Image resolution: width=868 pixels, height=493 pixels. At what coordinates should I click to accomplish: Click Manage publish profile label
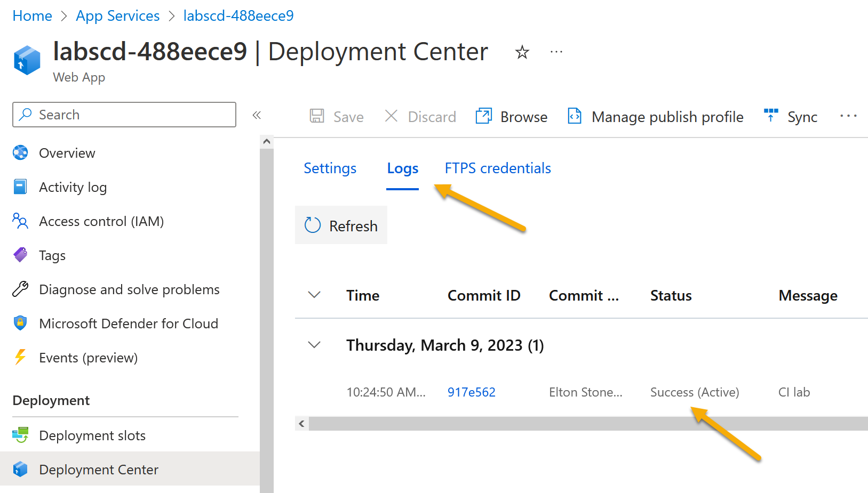pyautogui.click(x=667, y=117)
